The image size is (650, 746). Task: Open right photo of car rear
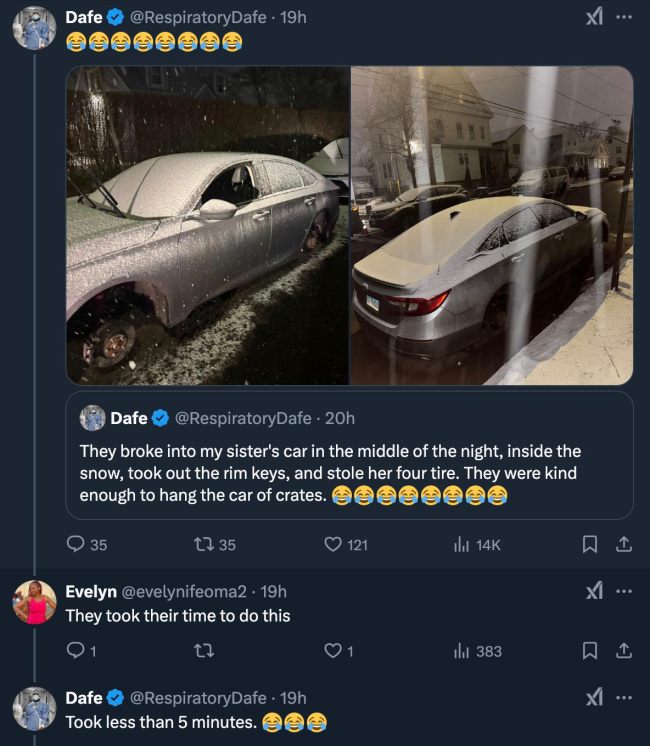[491, 226]
